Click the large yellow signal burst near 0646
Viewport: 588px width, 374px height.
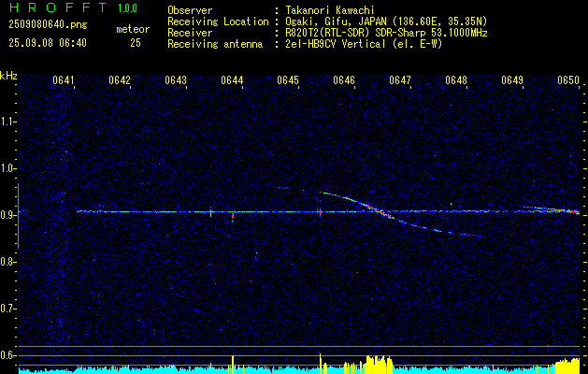coord(377,365)
